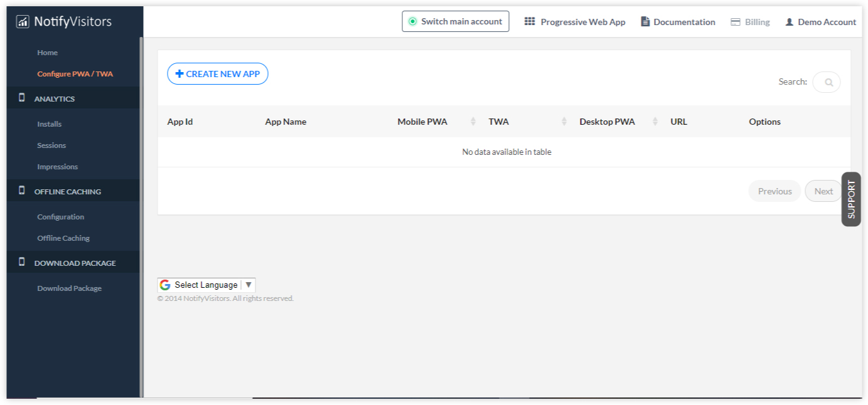The height and width of the screenshot is (405, 868).
Task: Click the Offline Caching section phone icon
Action: 22,191
